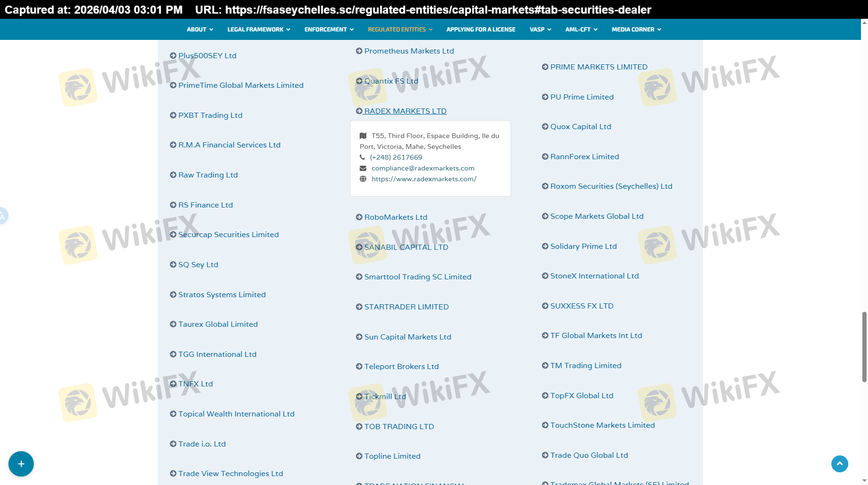Click the arrow icon beside Teleport Brokers Ltd
Screen dimensions: 868x485
(359, 366)
